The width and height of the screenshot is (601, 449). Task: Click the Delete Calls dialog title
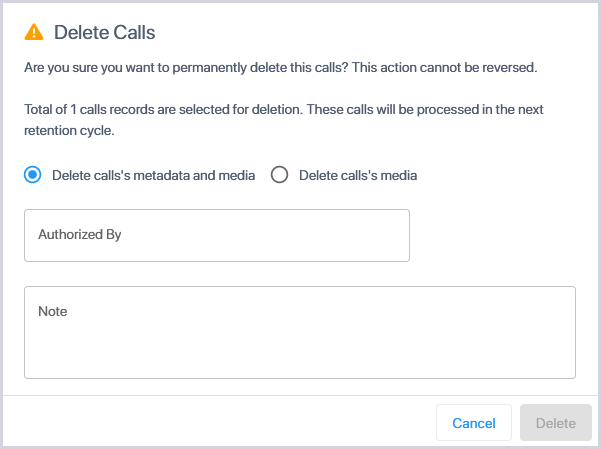(104, 32)
